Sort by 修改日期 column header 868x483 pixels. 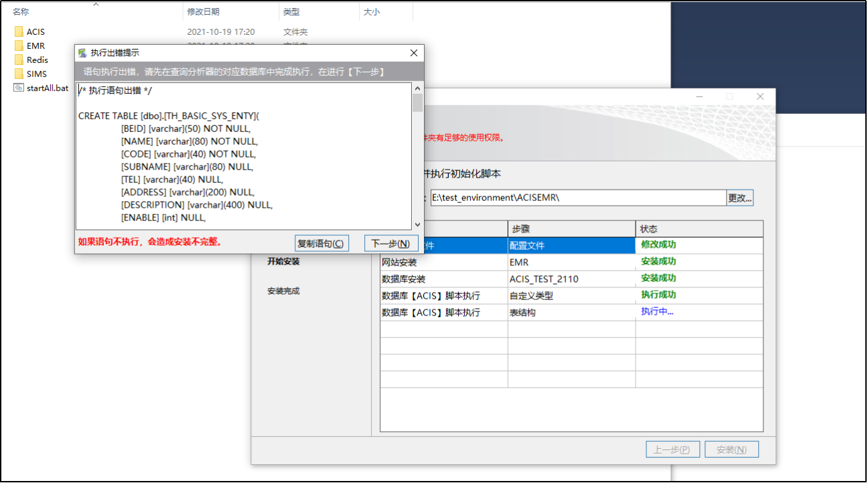point(203,12)
